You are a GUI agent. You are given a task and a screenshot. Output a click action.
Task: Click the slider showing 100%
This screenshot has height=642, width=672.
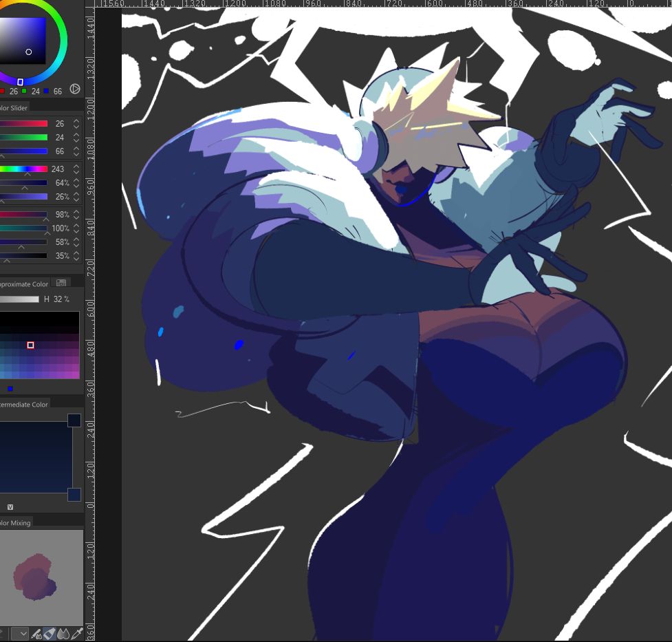pos(23,228)
